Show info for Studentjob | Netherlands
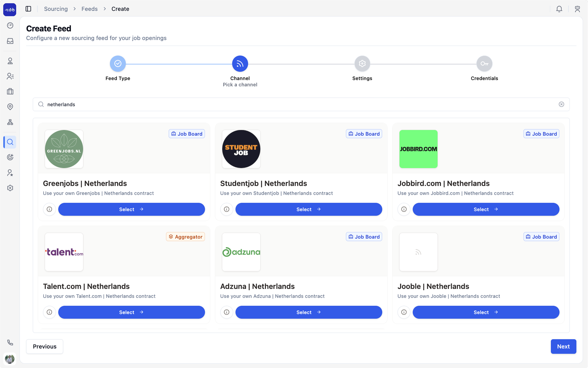588x368 pixels. pos(227,209)
